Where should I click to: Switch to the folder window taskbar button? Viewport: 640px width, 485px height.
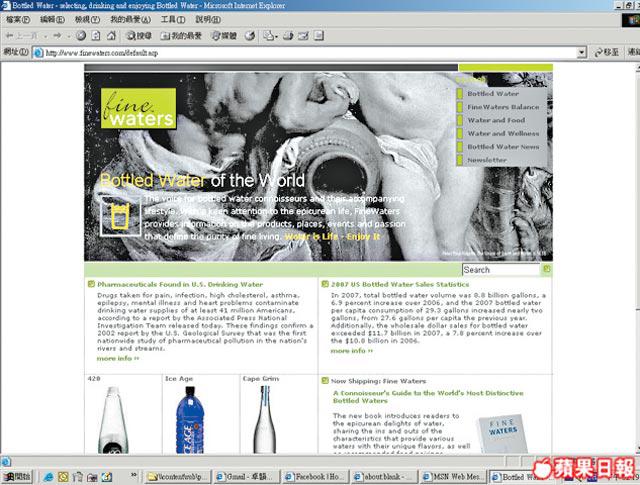point(177,476)
